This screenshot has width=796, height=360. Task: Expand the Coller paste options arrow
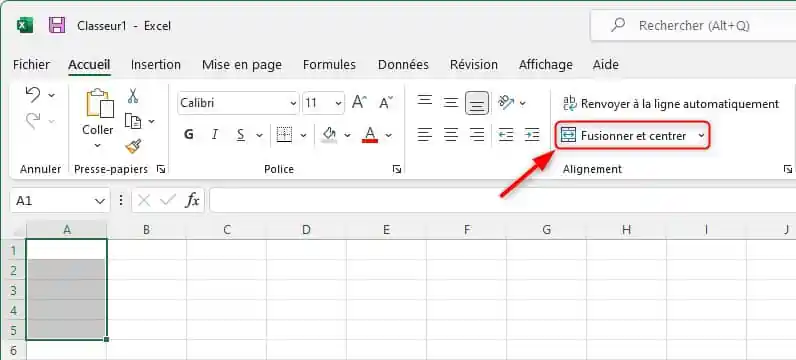tap(98, 146)
